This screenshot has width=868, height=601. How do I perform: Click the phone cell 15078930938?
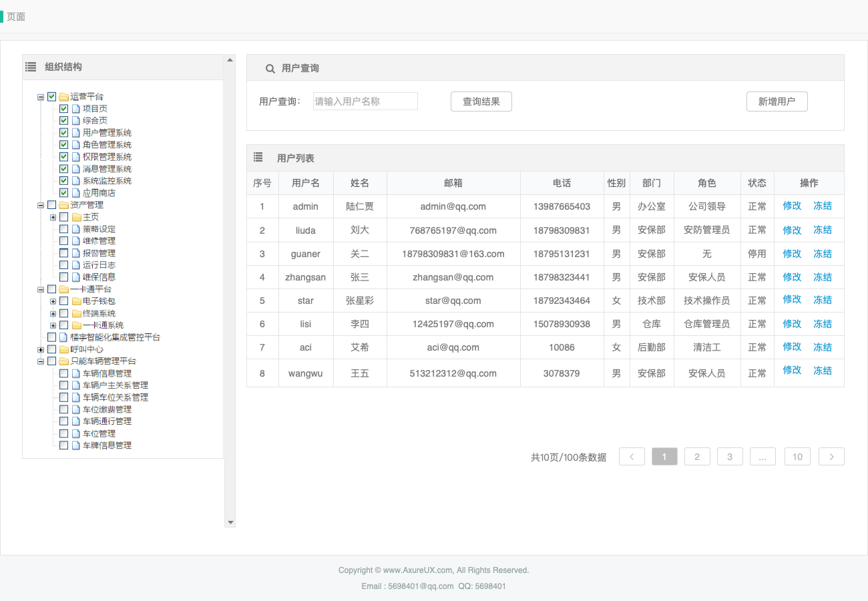562,324
